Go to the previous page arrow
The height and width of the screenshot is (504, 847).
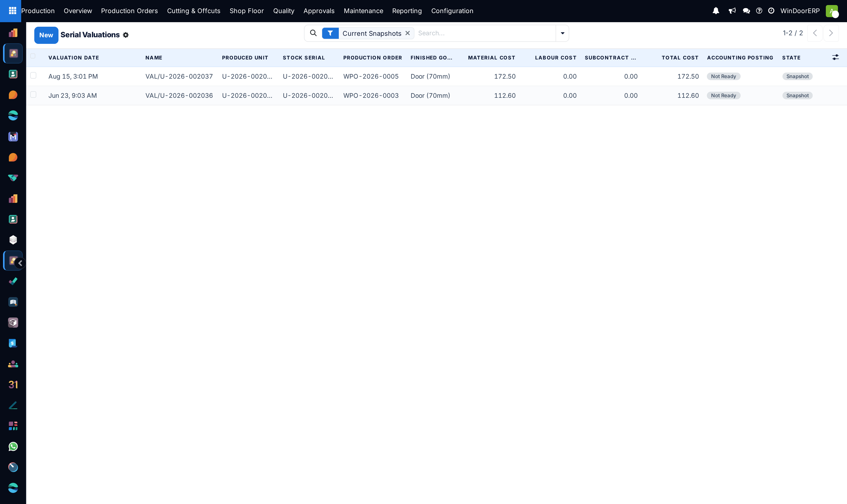pos(815,33)
